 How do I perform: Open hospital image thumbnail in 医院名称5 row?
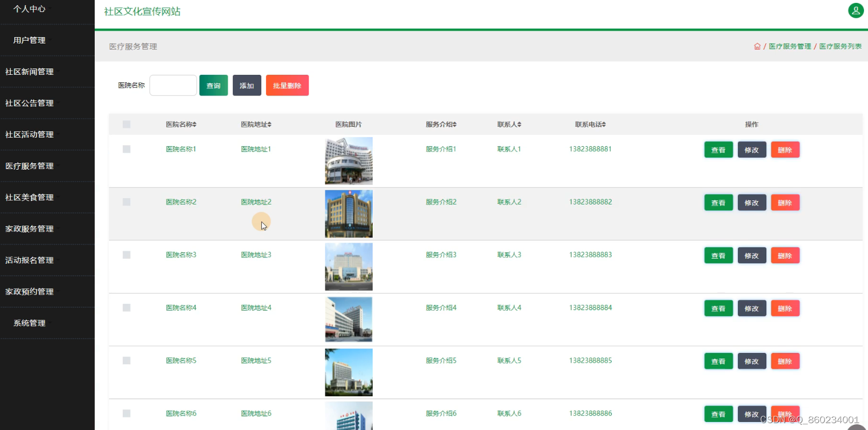[349, 372]
